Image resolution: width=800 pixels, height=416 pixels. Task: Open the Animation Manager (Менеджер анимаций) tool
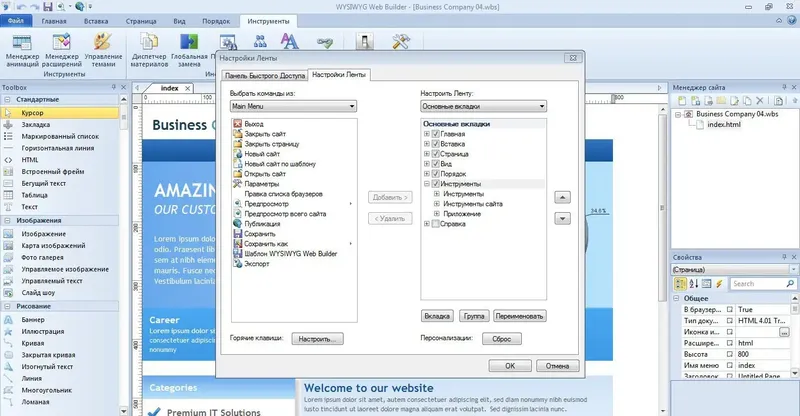(22, 51)
